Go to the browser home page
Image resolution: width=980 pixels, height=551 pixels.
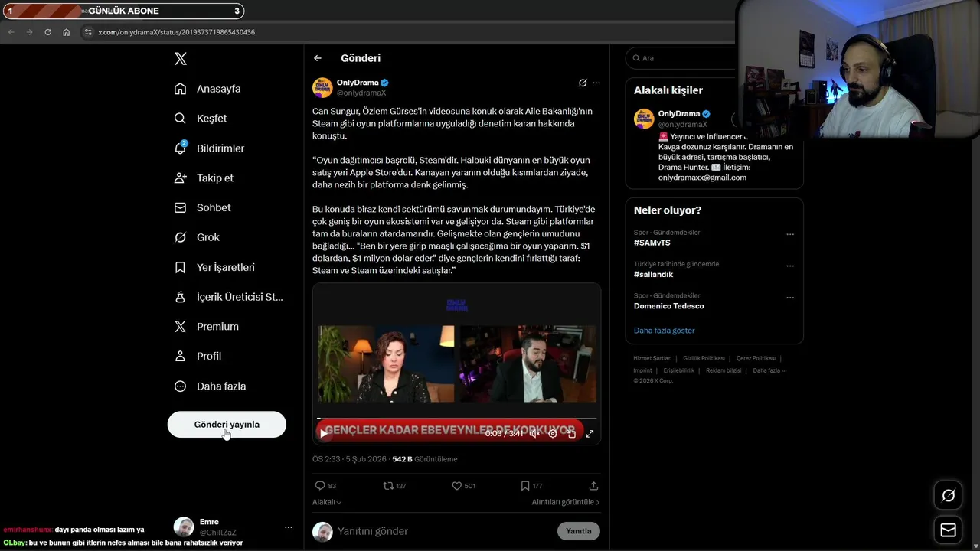point(66,32)
